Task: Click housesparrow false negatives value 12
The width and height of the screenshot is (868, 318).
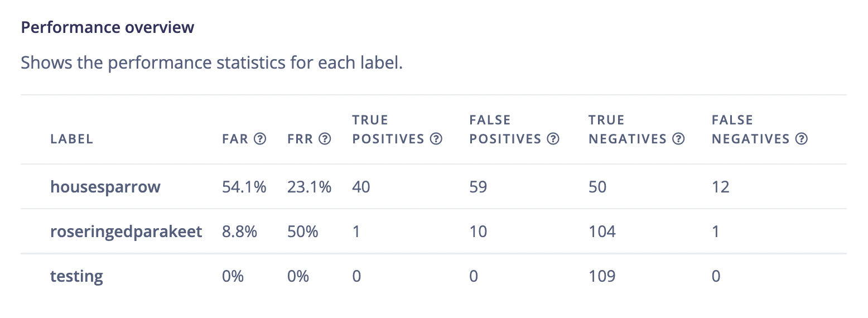Action: click(x=721, y=187)
